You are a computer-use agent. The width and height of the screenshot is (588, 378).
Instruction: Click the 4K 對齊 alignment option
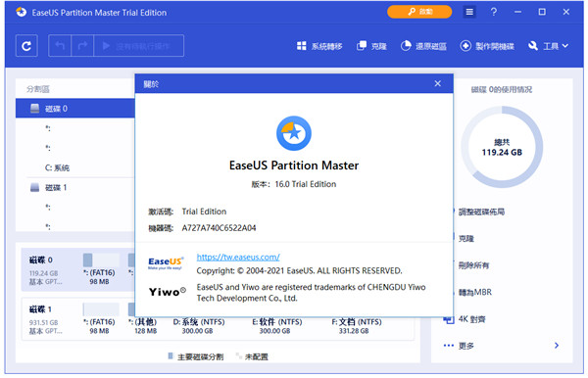[471, 319]
